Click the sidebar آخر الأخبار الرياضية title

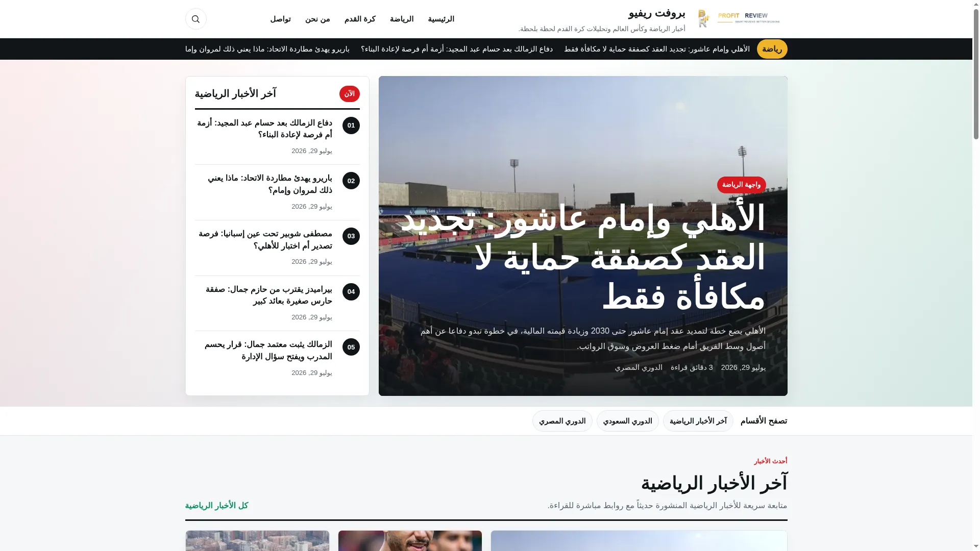235,94
